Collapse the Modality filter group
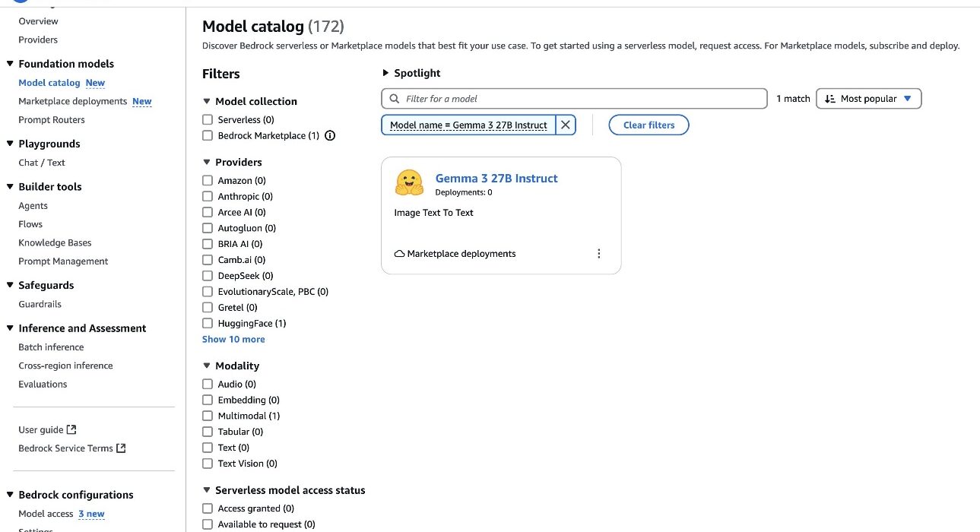 [x=207, y=366]
